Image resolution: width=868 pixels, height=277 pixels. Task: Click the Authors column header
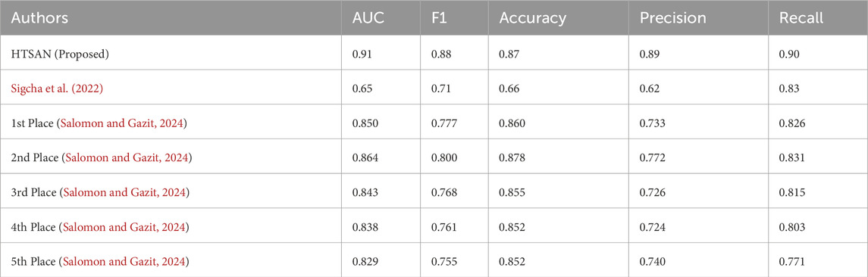(40, 18)
